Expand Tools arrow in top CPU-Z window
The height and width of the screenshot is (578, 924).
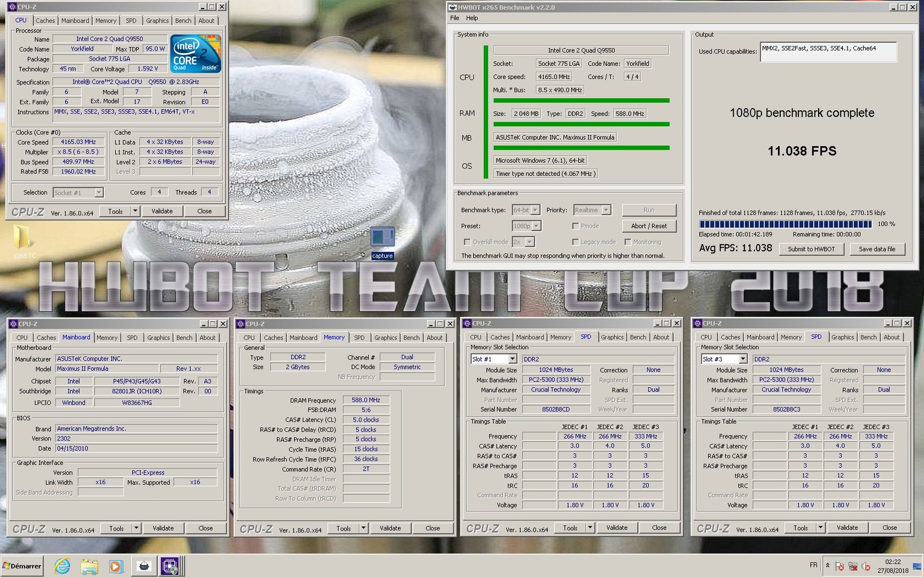[135, 211]
